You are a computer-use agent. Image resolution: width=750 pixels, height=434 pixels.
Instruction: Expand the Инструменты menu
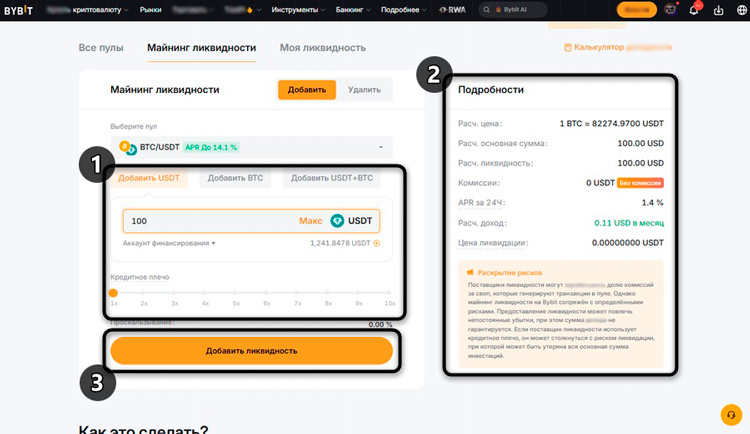pos(298,10)
